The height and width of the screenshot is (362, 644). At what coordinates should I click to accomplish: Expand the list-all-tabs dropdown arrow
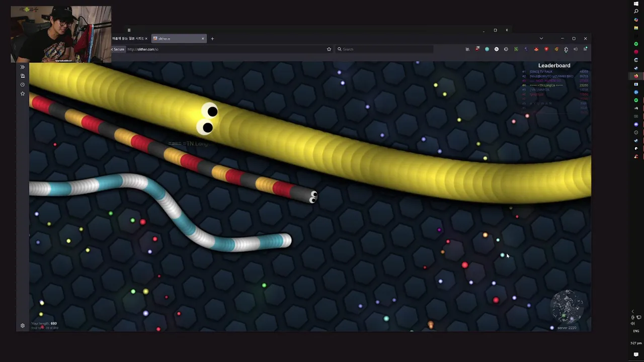[541, 39]
